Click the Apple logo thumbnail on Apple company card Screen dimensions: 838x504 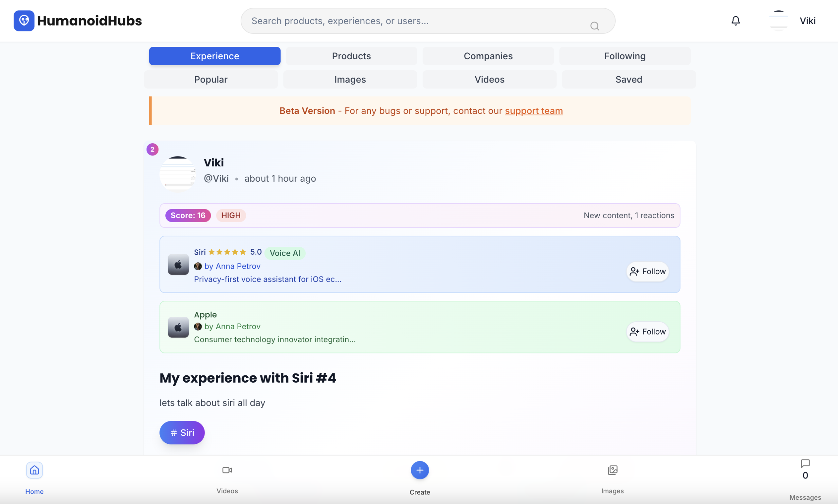178,327
